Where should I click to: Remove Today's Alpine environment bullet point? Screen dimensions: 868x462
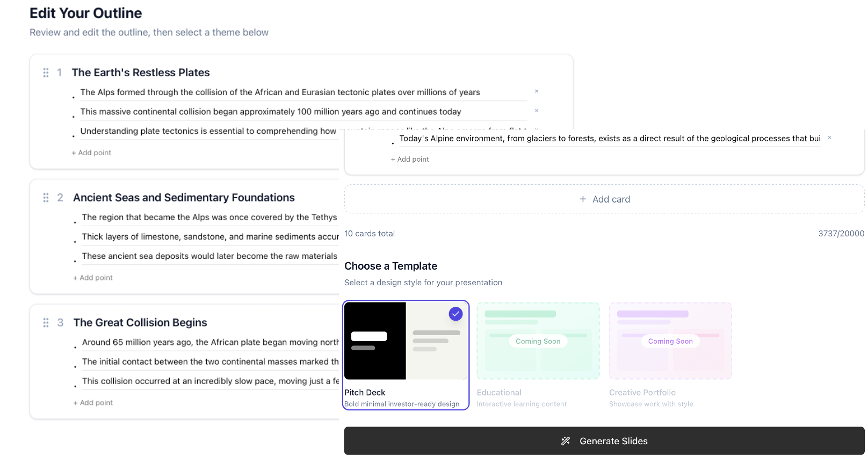(x=829, y=138)
